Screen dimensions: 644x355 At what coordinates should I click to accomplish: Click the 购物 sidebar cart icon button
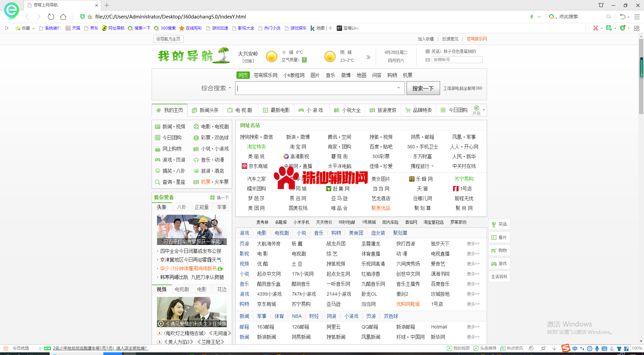point(499,250)
